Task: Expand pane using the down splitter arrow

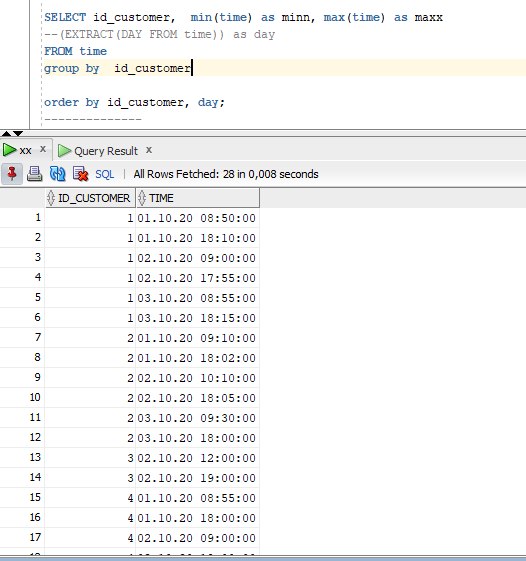Action: click(x=18, y=133)
